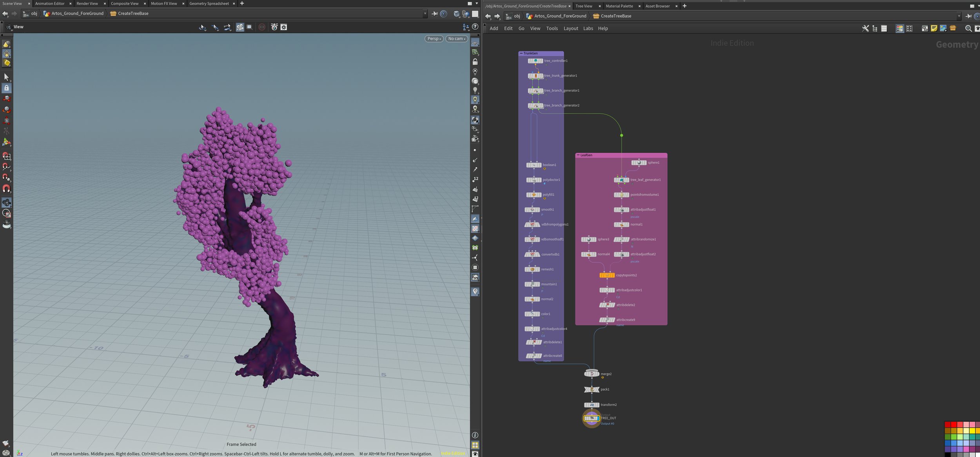Image resolution: width=980 pixels, height=457 pixels.
Task: Open the network search magnifier icon
Action: (x=968, y=28)
